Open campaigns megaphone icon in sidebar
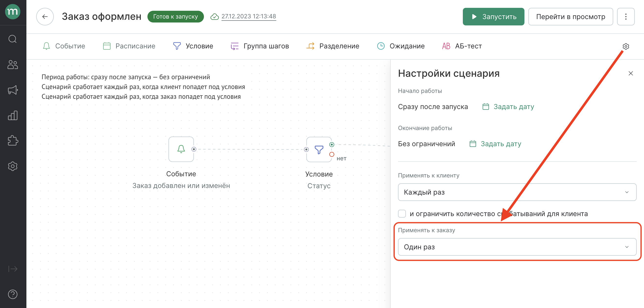This screenshot has width=644, height=308. (13, 90)
